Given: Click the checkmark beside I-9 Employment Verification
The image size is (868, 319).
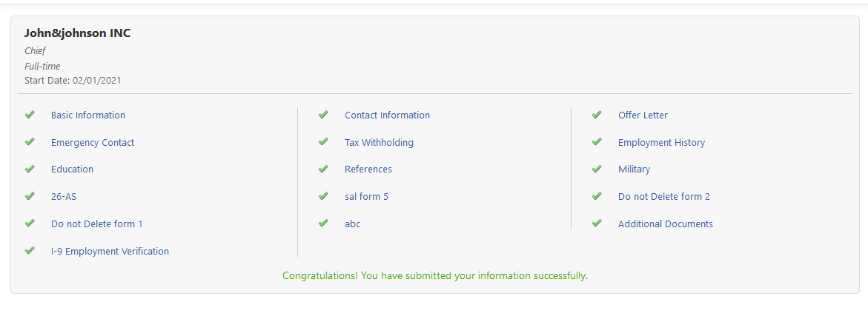Looking at the screenshot, I should [30, 251].
